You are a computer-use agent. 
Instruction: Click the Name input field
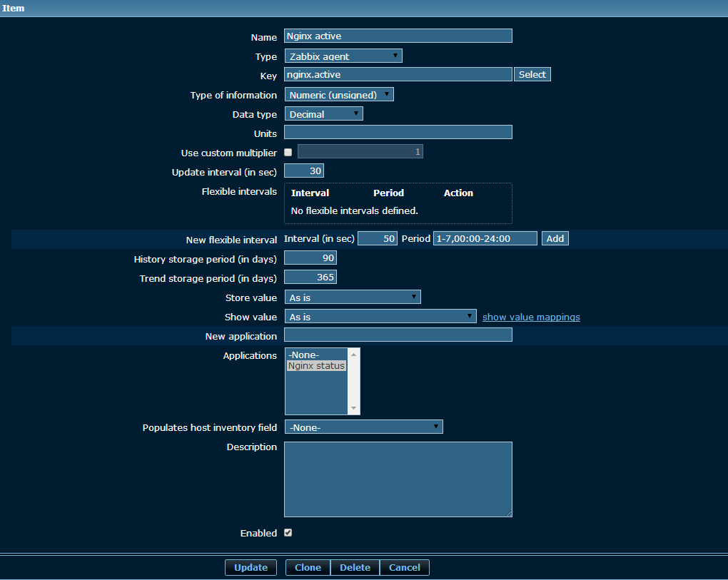pos(398,36)
